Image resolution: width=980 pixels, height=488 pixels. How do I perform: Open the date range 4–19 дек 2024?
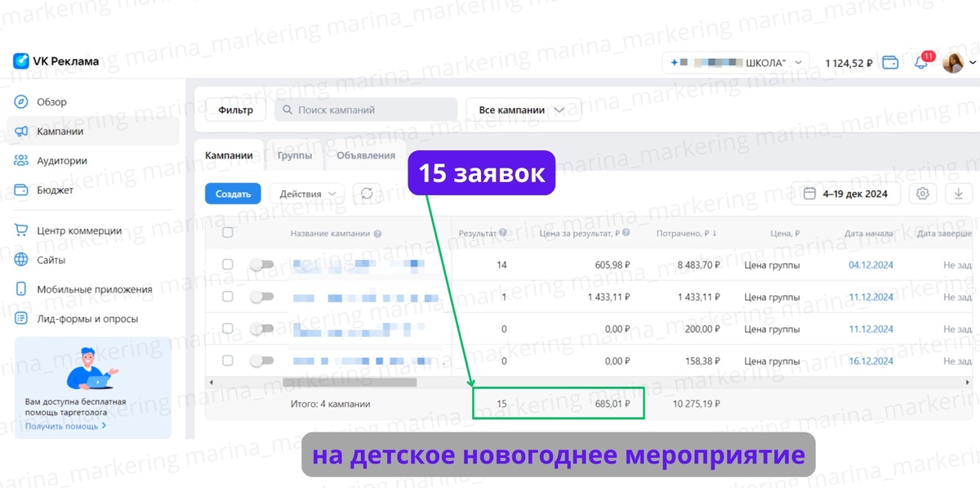click(x=846, y=194)
